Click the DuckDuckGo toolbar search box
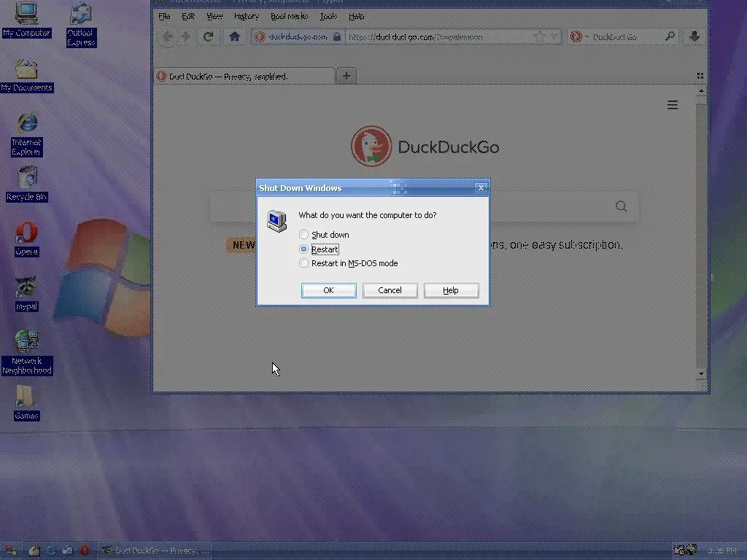Image resolution: width=747 pixels, height=560 pixels. click(x=624, y=36)
